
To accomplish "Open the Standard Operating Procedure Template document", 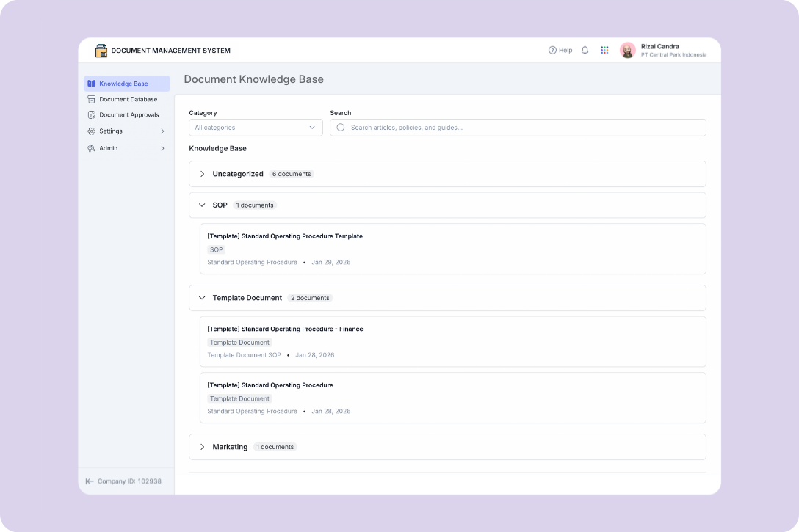I will click(x=285, y=236).
